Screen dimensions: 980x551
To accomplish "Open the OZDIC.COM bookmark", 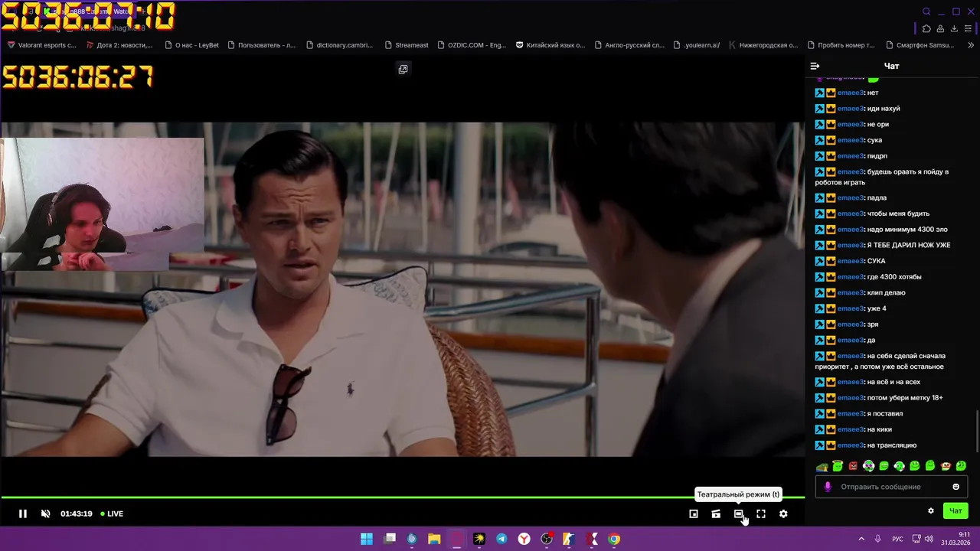I will pyautogui.click(x=472, y=45).
